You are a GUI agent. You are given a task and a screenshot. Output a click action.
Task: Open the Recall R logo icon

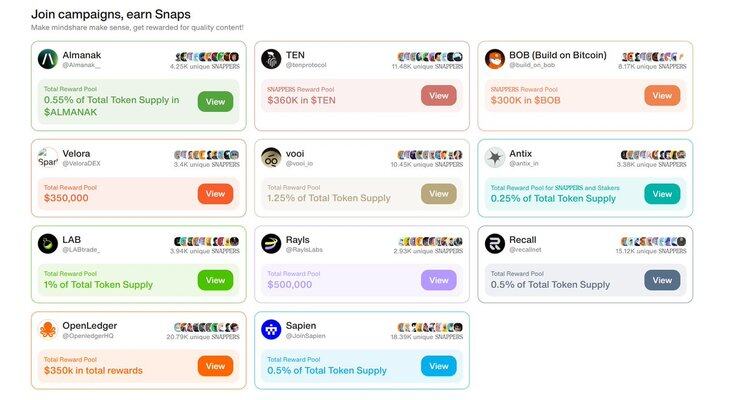495,244
